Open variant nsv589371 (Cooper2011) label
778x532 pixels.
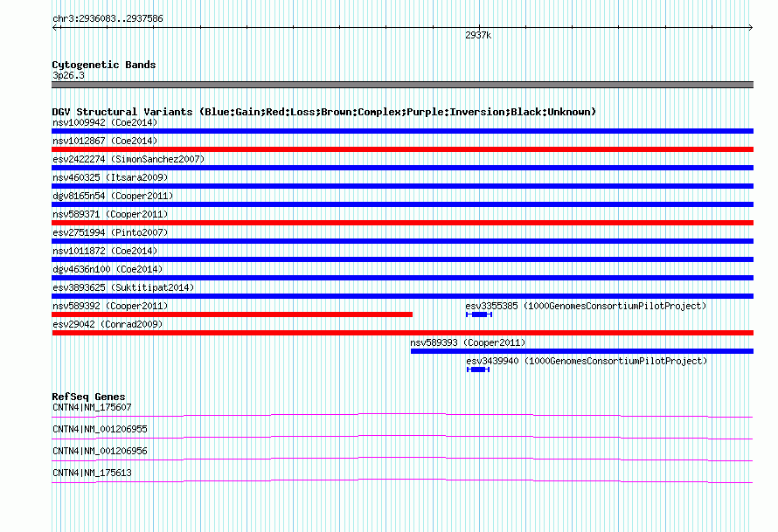[x=110, y=214]
